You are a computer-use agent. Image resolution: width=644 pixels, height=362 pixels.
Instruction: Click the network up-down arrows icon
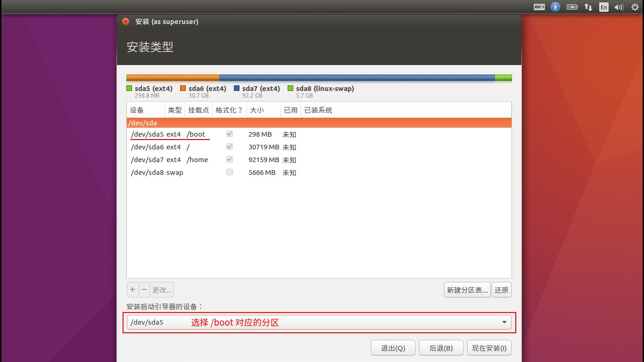point(588,7)
